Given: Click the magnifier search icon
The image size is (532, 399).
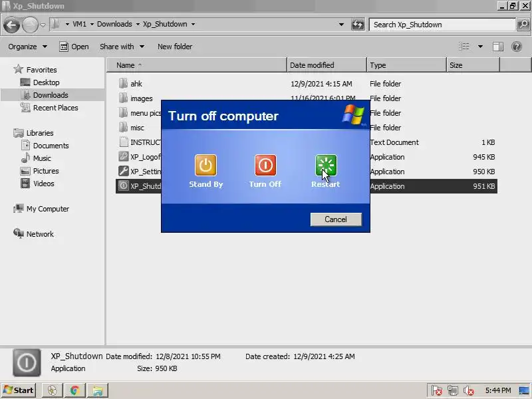Looking at the screenshot, I should tap(523, 25).
